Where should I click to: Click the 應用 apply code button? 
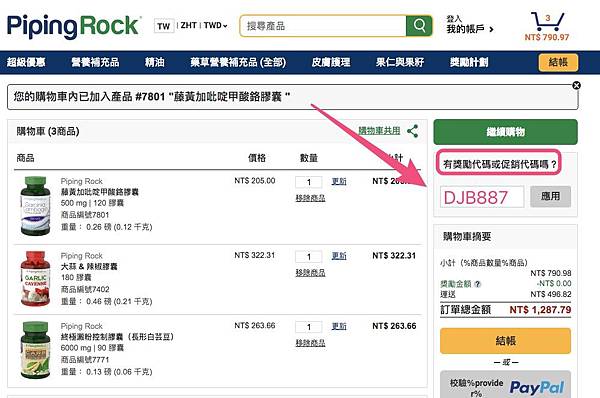coord(550,196)
